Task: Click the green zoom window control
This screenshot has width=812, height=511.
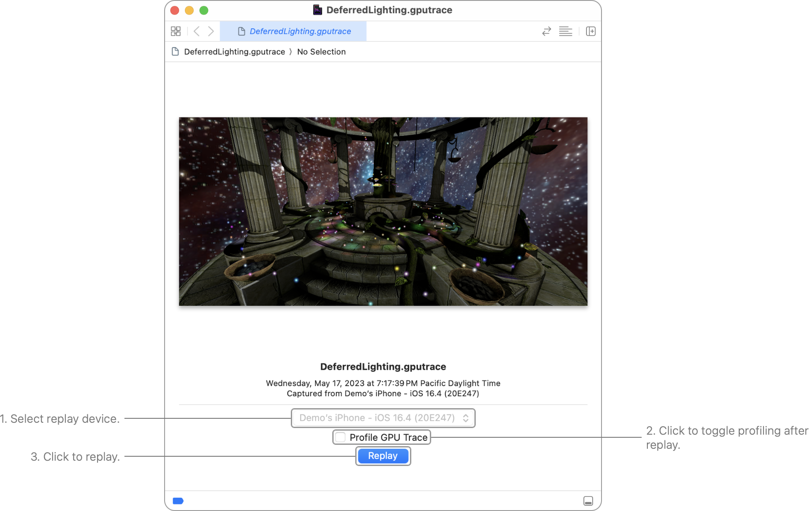Action: 204,9
